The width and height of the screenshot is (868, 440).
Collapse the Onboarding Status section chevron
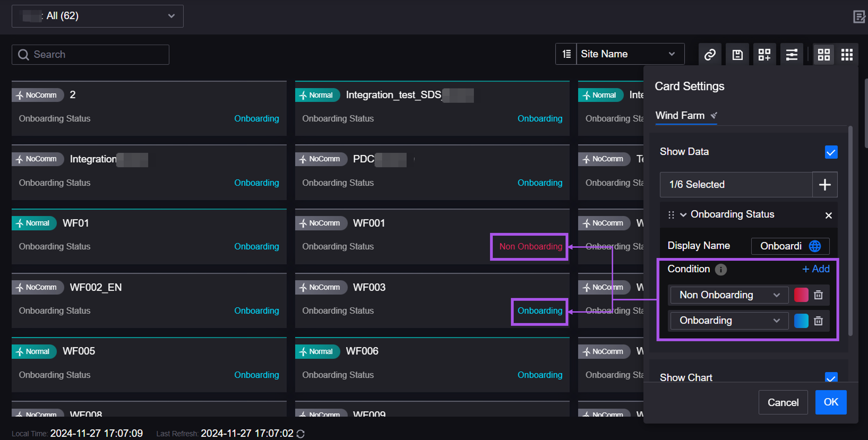pos(683,215)
